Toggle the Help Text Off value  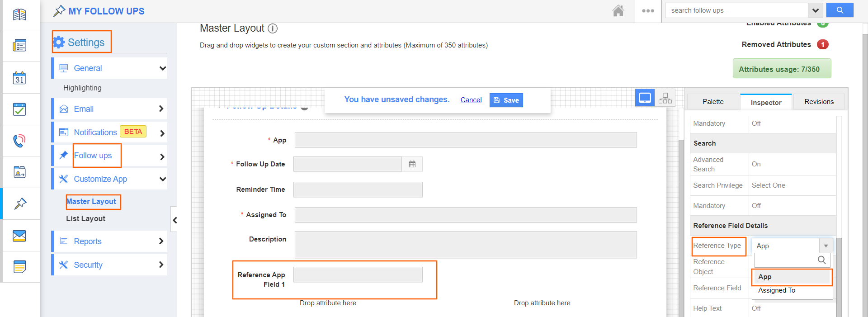coord(756,308)
